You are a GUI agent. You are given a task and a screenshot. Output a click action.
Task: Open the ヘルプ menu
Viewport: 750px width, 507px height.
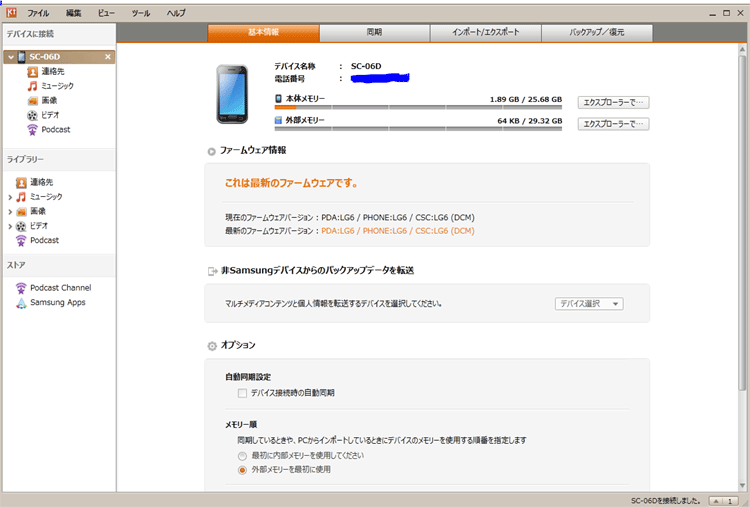click(x=176, y=13)
